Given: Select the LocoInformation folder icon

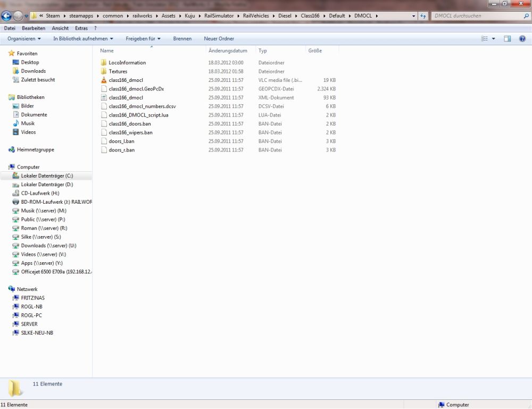Looking at the screenshot, I should coord(104,63).
